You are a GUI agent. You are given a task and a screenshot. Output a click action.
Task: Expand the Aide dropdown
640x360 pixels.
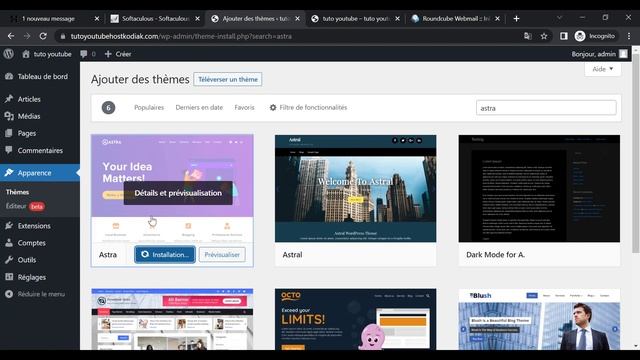(603, 69)
